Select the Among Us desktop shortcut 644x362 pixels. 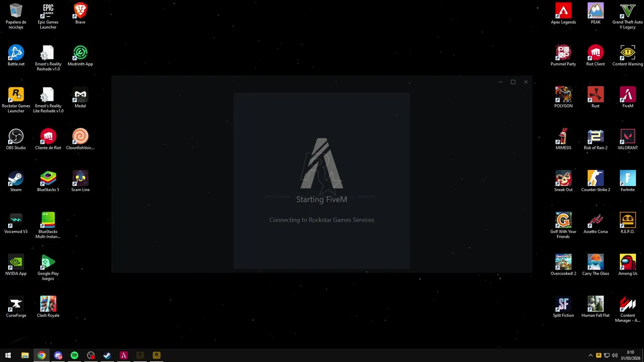pyautogui.click(x=628, y=265)
